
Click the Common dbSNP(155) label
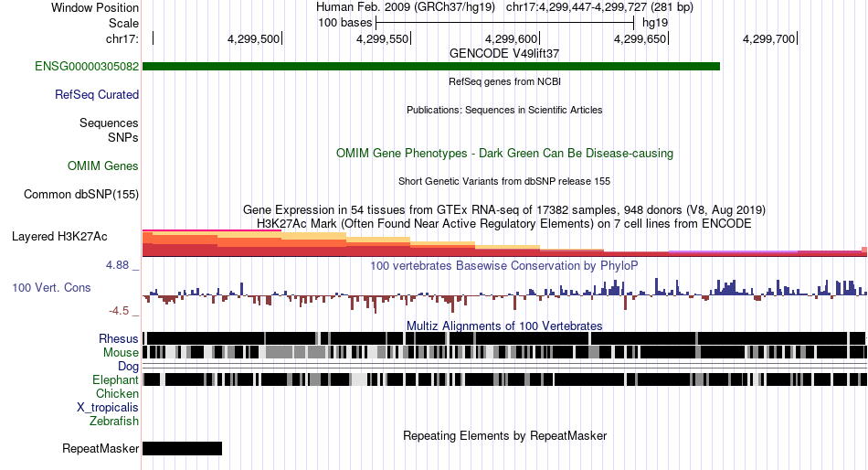coord(81,195)
